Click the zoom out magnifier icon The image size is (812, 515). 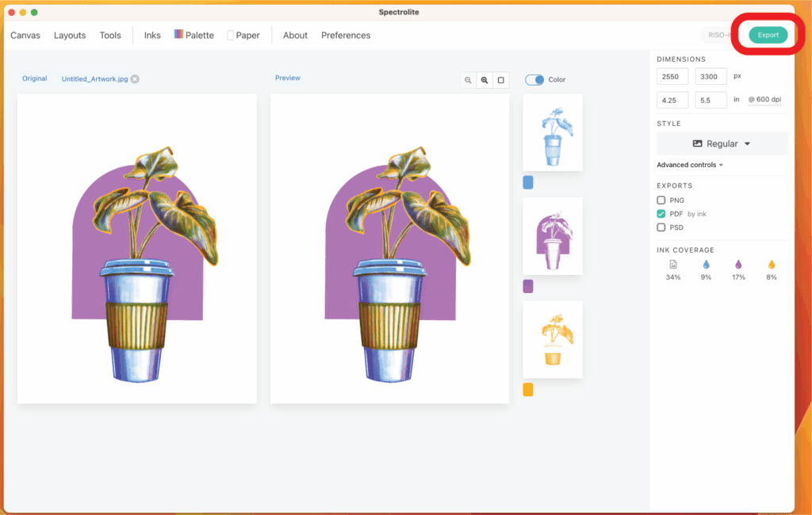(x=468, y=80)
